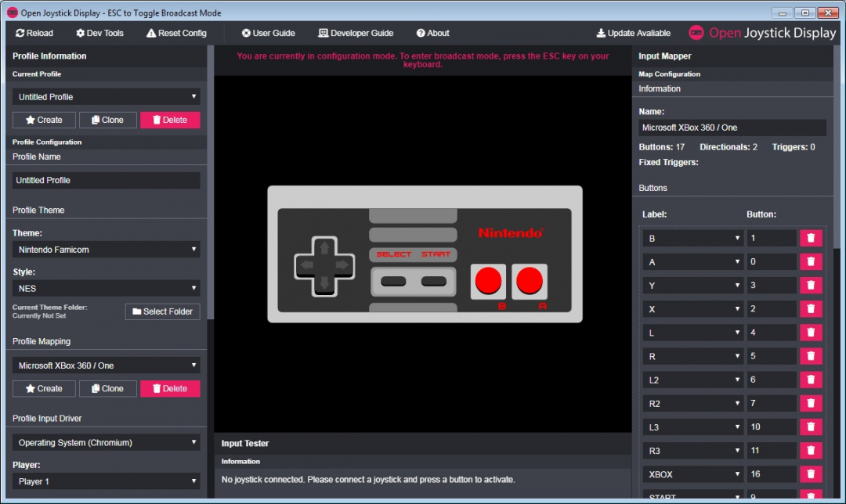
Task: Click inside the Profile Name field
Action: [x=106, y=180]
